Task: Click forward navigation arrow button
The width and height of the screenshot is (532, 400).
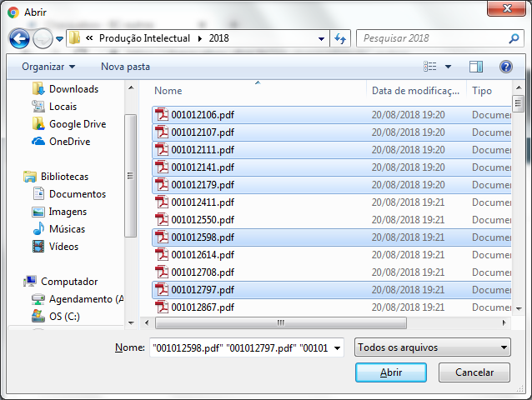Action: pyautogui.click(x=43, y=38)
